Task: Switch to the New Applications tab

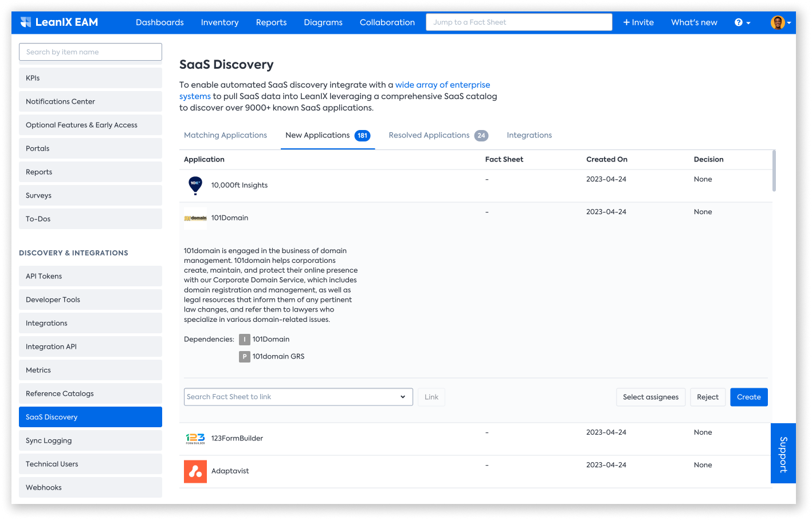Action: click(x=328, y=135)
